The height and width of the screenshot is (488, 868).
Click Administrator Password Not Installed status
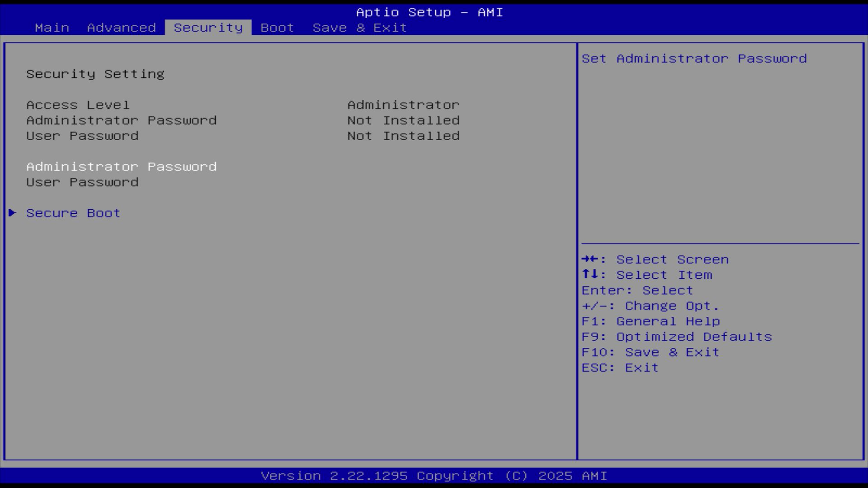pyautogui.click(x=403, y=120)
